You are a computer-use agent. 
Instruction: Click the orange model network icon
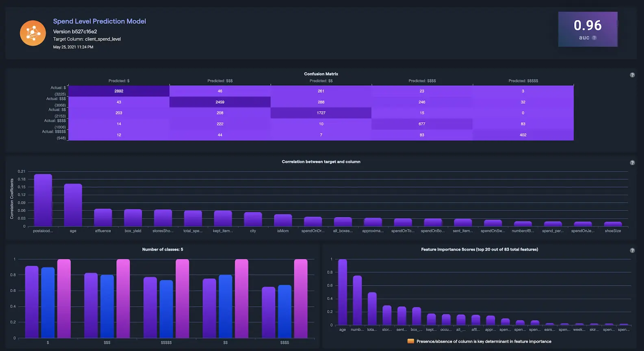click(x=33, y=33)
